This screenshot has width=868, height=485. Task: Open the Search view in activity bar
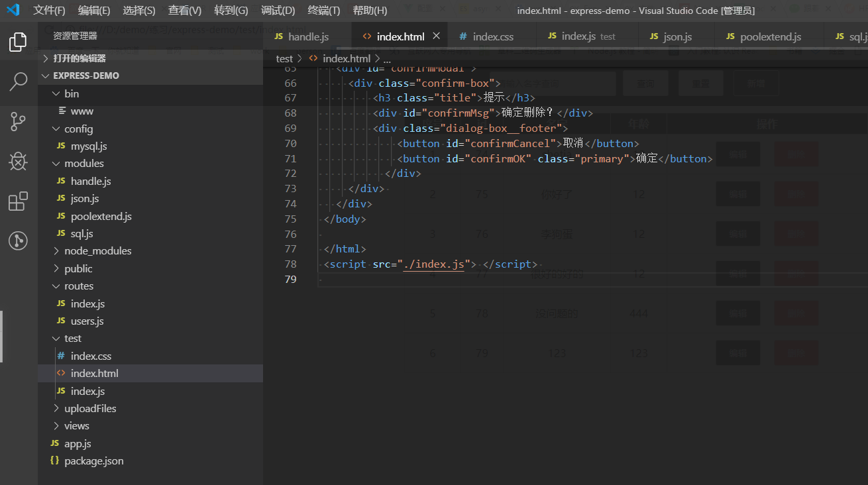18,82
